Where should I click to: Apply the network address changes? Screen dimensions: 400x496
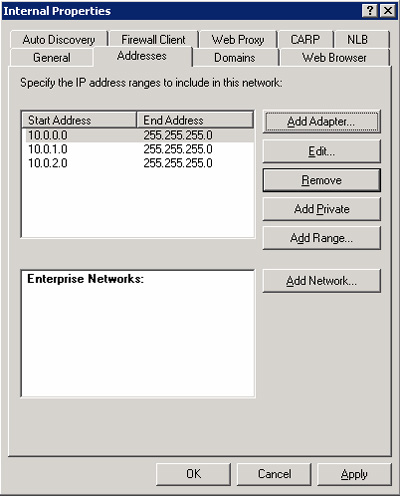pyautogui.click(x=354, y=474)
